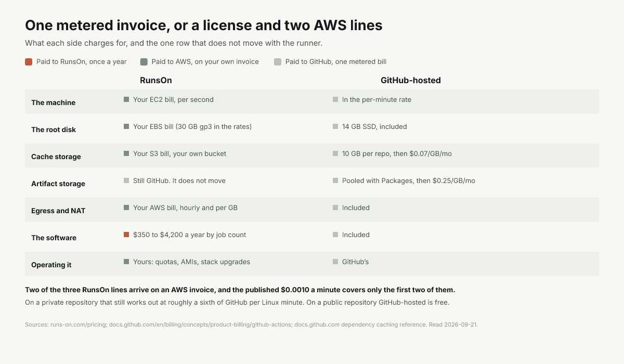The width and height of the screenshot is (624, 364).
Task: Click the legend label "Paid to AWS, on your own invoice"
Action: pyautogui.click(x=205, y=62)
